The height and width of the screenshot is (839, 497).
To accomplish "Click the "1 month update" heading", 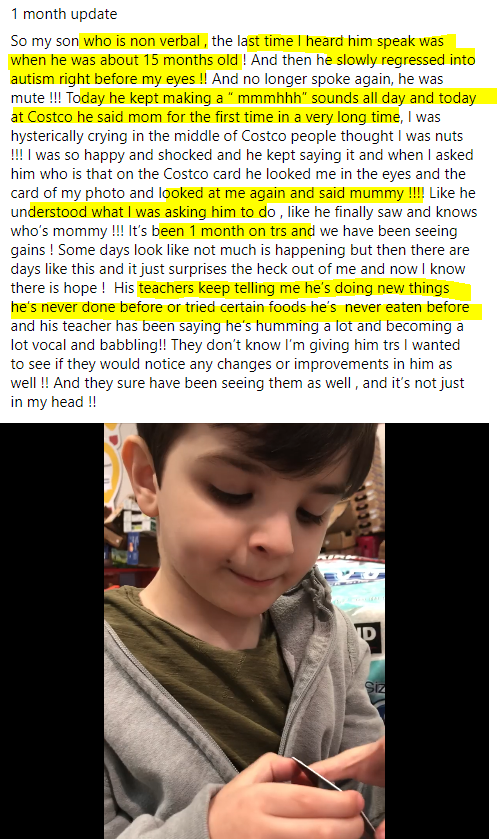I will coord(64,14).
